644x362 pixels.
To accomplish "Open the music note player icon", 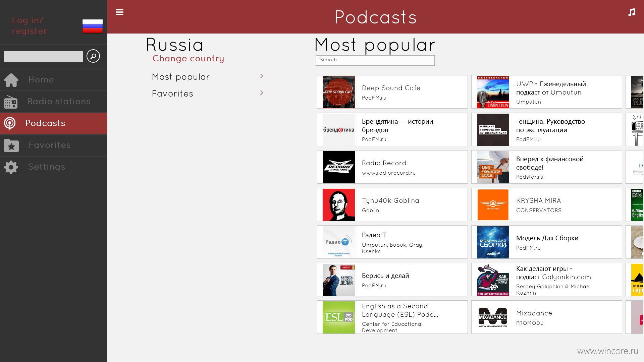I will tap(632, 12).
